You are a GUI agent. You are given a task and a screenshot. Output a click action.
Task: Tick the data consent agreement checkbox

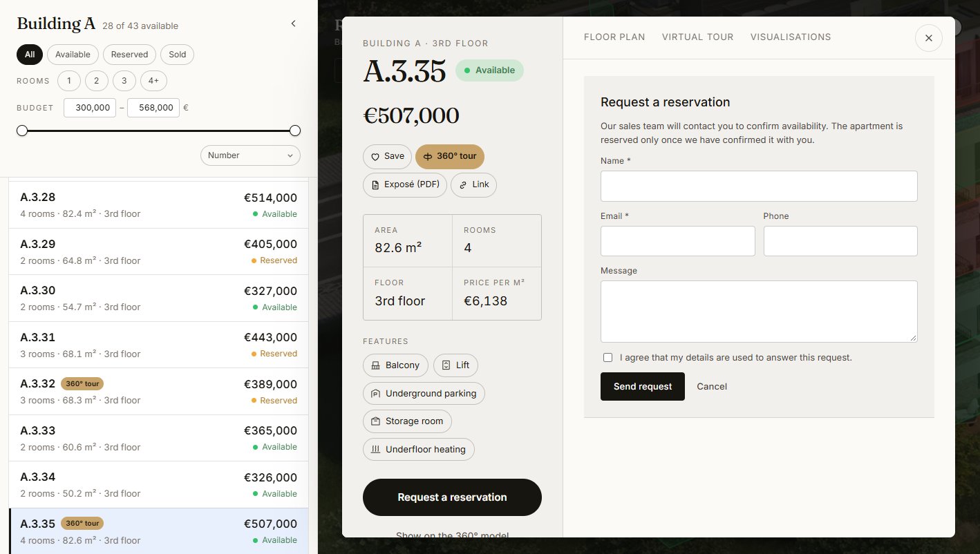[x=607, y=358]
